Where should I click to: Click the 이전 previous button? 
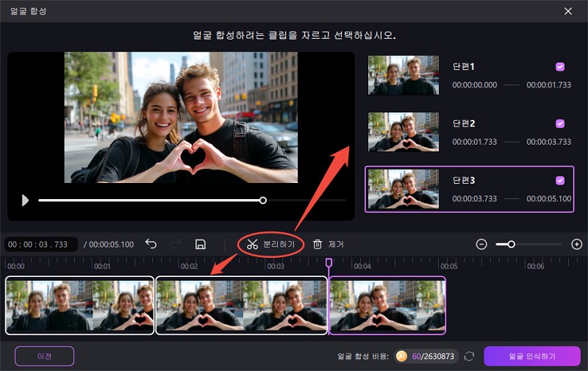click(44, 356)
